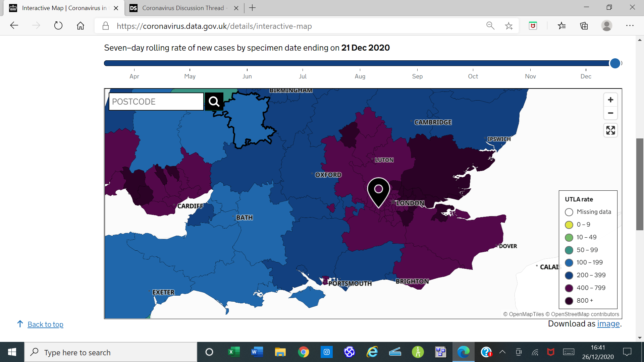Click the map zoom in plus button
644x362 pixels.
point(610,100)
